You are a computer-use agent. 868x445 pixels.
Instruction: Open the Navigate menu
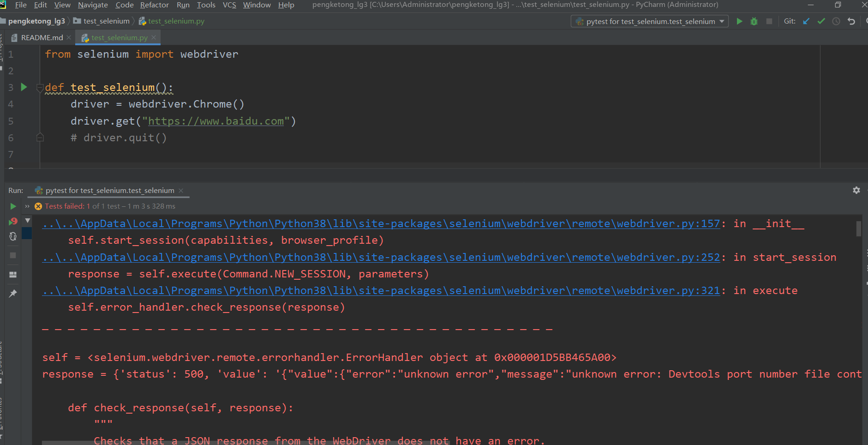[x=93, y=5]
